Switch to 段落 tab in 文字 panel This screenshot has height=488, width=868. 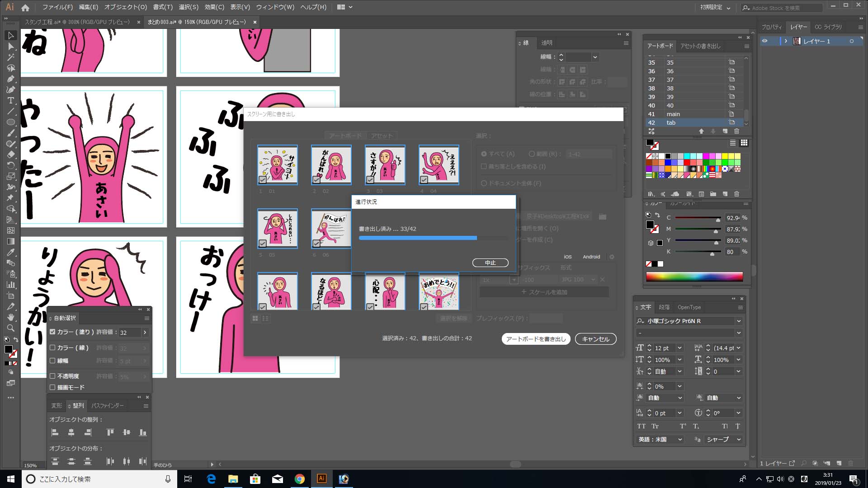point(664,307)
